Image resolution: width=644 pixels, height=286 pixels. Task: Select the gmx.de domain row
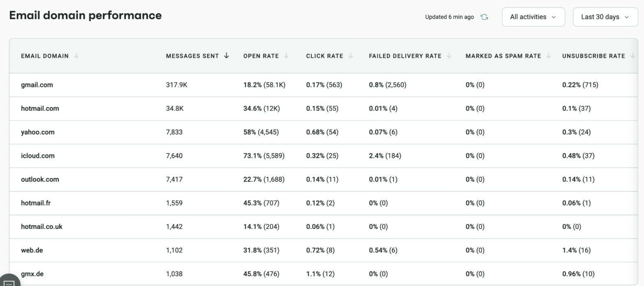click(323, 274)
